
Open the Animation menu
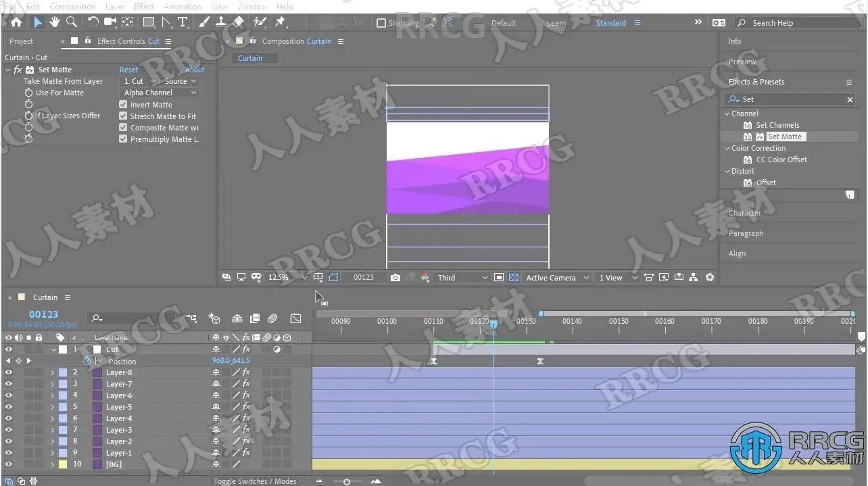[183, 6]
